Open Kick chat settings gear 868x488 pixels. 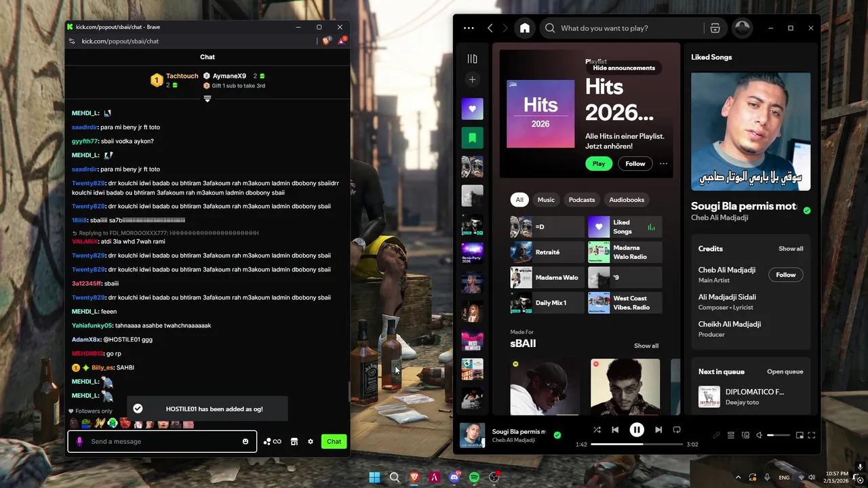pos(311,441)
